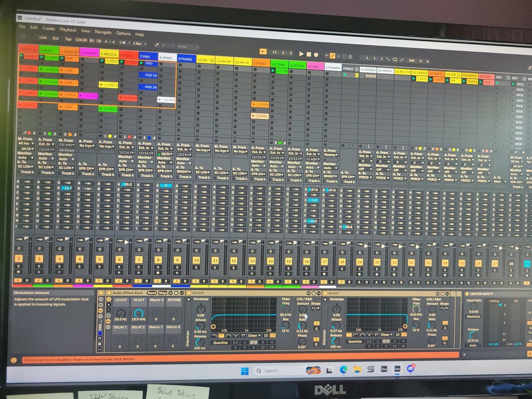Click the Tap tempo button
Screen dimensions: 532x399
click(68, 39)
